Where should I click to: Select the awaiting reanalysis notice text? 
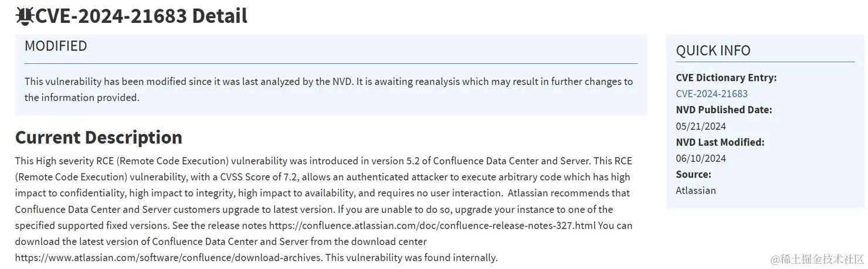pos(328,90)
